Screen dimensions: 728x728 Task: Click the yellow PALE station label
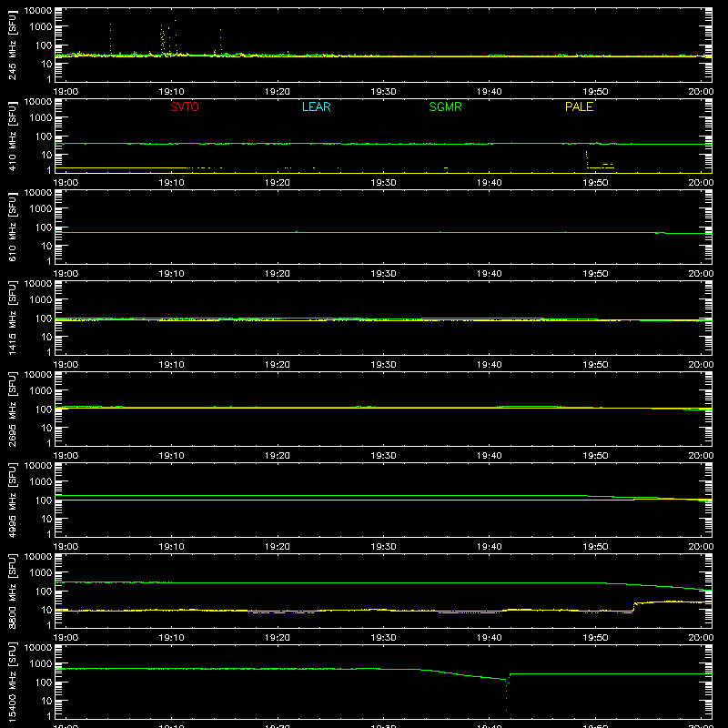579,106
